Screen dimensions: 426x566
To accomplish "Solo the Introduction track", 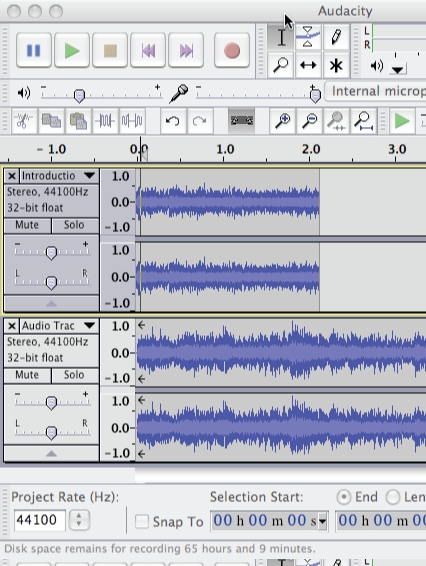I will (74, 225).
